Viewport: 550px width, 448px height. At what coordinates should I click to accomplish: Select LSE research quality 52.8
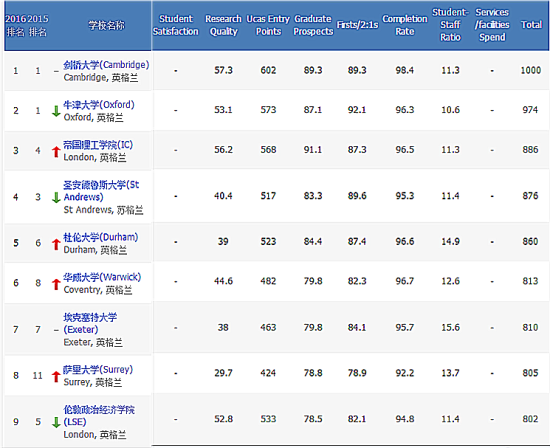(x=223, y=419)
